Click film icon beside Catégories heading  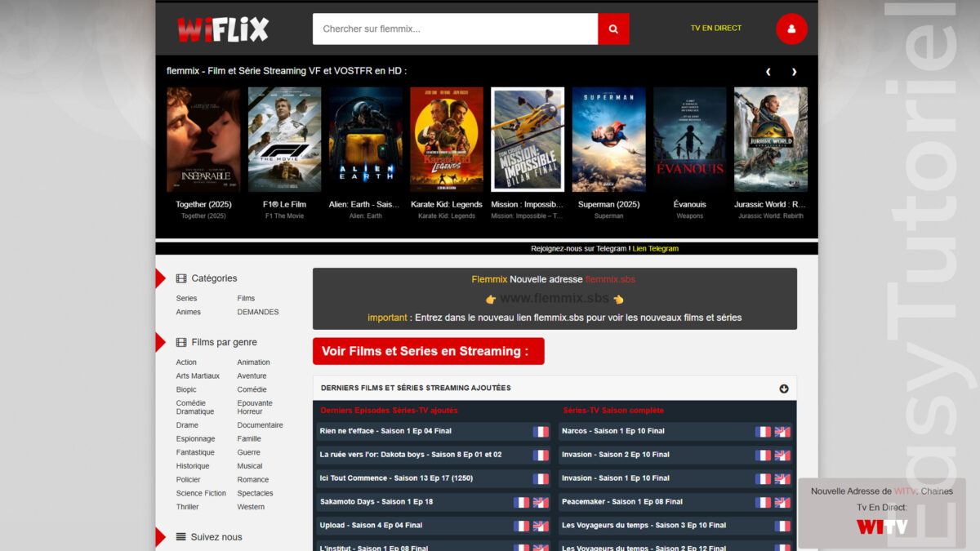[181, 278]
